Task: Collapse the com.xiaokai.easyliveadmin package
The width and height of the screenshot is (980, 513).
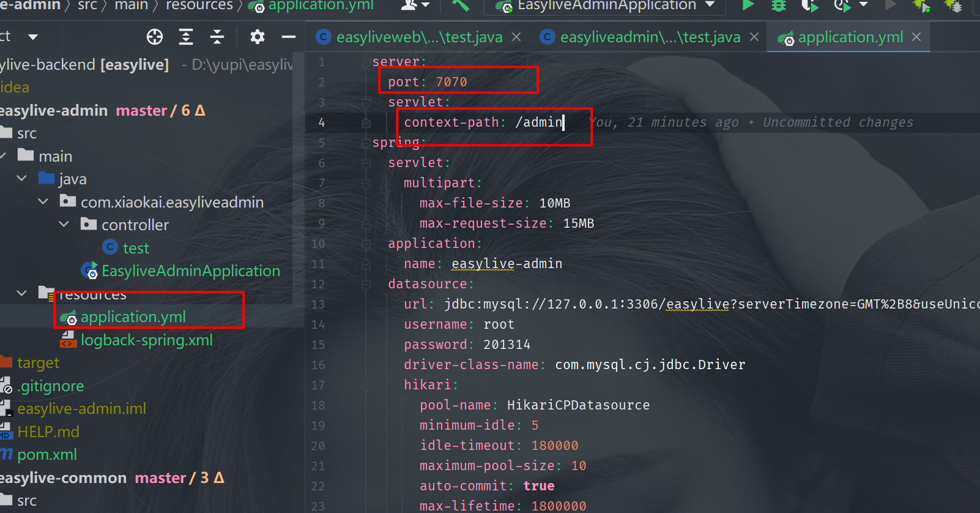Action: pyautogui.click(x=43, y=201)
